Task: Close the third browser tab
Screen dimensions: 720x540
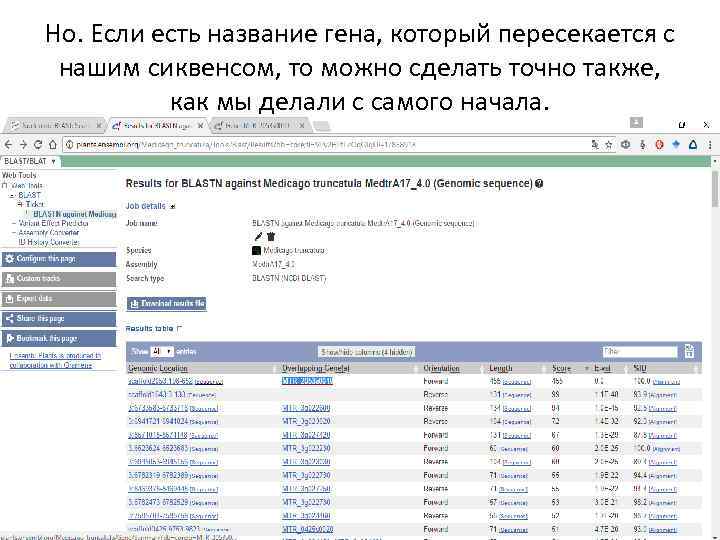Action: tap(302, 125)
